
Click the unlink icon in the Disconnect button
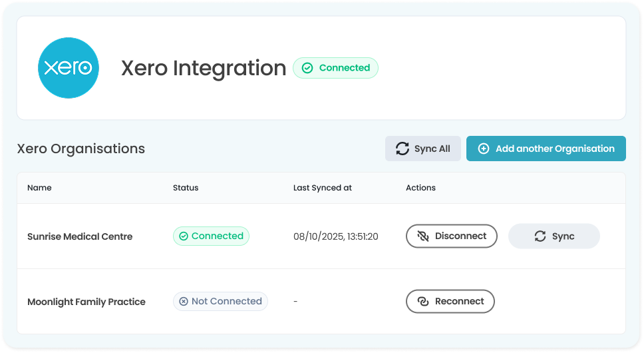pos(423,236)
